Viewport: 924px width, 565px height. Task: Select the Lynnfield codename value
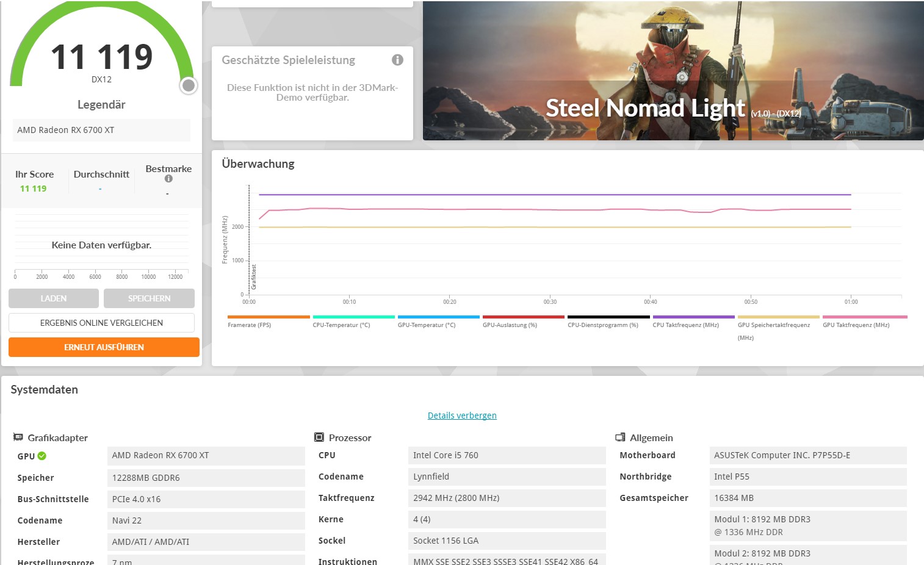click(x=507, y=477)
